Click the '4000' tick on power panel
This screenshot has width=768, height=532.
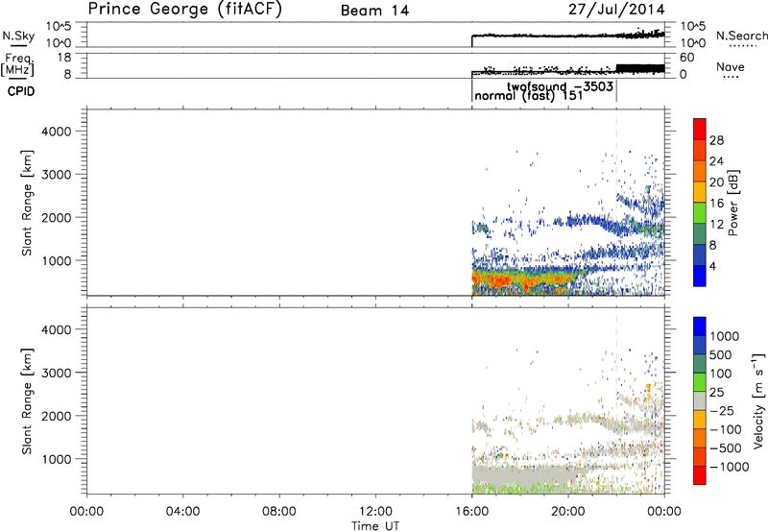coord(57,132)
